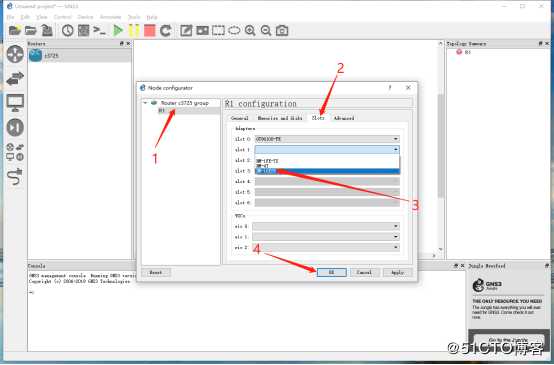Close the Topology Summary panel

(547, 43)
